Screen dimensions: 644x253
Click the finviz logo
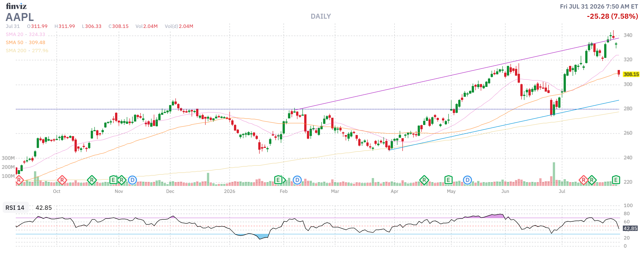click(16, 6)
